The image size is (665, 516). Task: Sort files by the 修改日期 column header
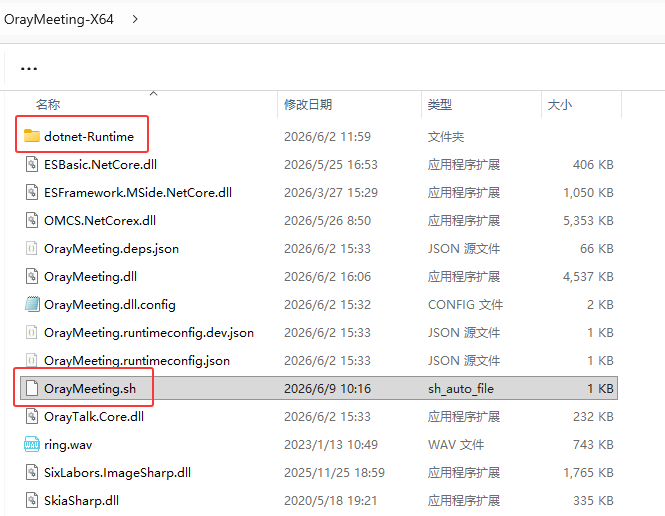[x=308, y=104]
